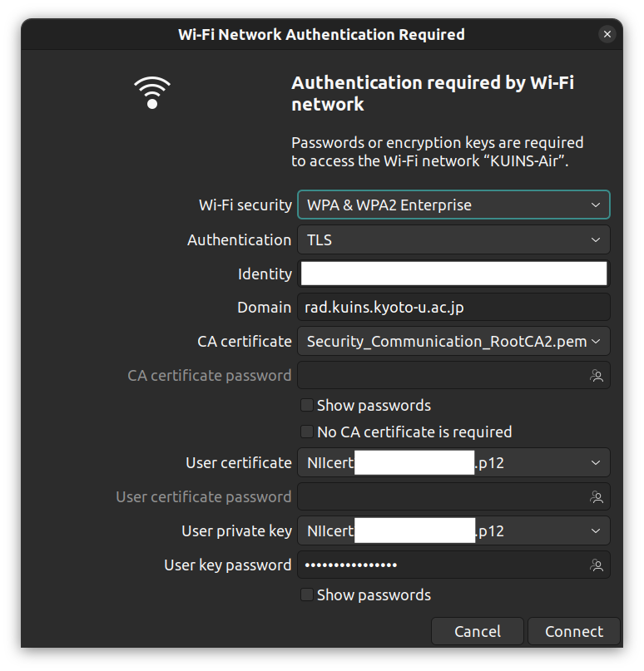Click the storage icon in User key password field
The height and width of the screenshot is (671, 644).
pyautogui.click(x=597, y=565)
